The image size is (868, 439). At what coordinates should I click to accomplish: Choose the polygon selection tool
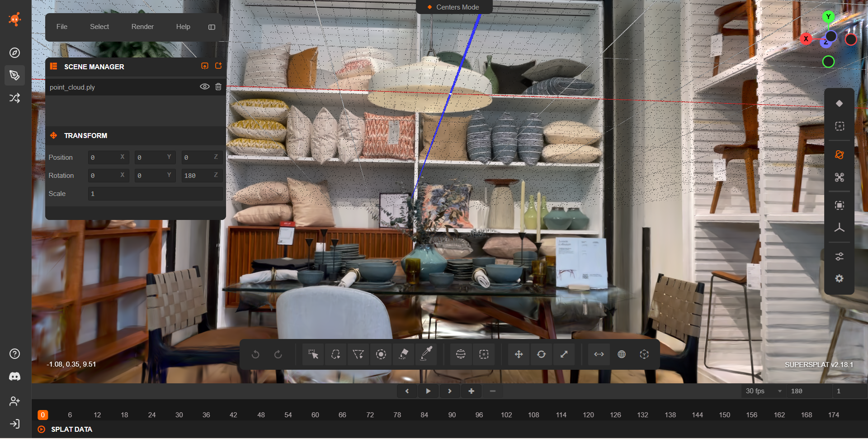click(358, 354)
